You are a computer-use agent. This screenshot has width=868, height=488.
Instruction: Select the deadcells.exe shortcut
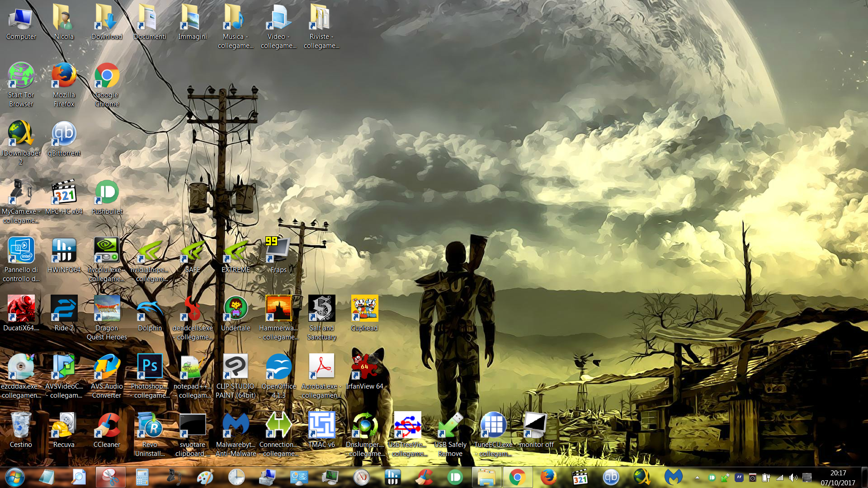tap(193, 318)
